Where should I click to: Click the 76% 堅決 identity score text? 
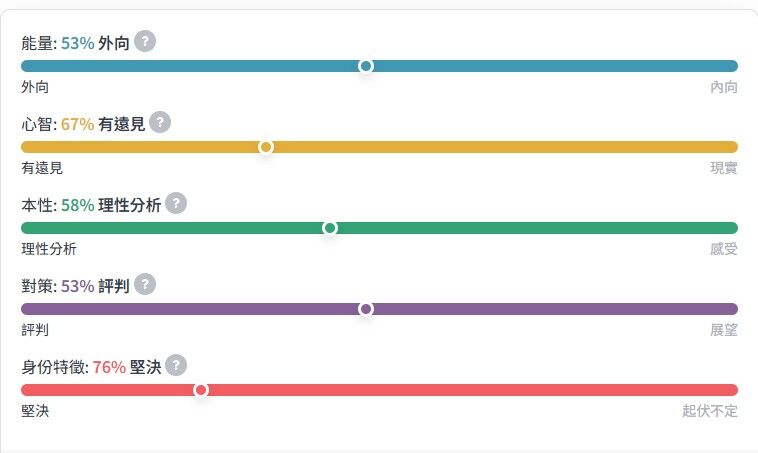pyautogui.click(x=127, y=367)
